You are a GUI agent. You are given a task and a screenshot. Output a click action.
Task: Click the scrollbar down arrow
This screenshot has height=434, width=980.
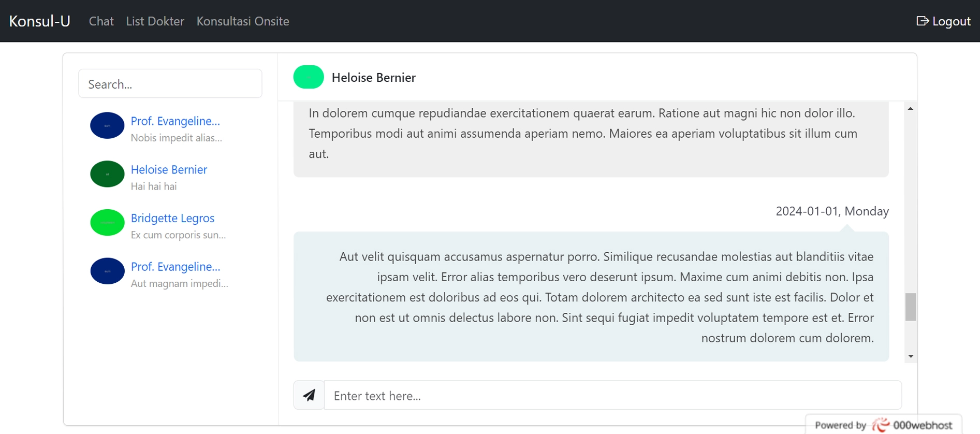pyautogui.click(x=911, y=356)
